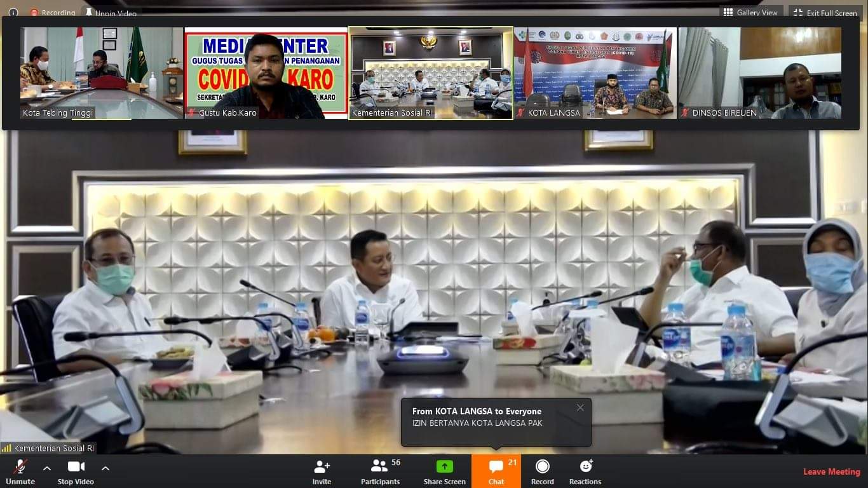Open video options with caret beside Stop Video
Screen dimensions: 868x488
(105, 468)
